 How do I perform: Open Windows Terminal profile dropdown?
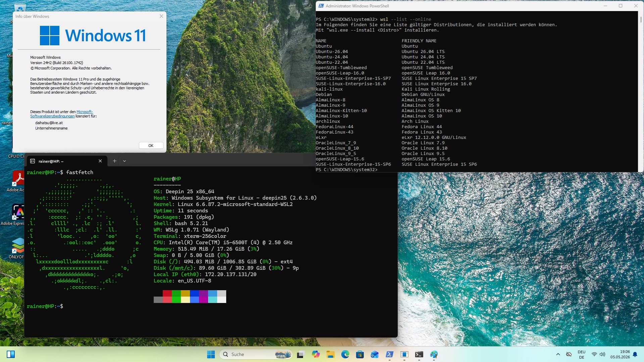click(125, 161)
